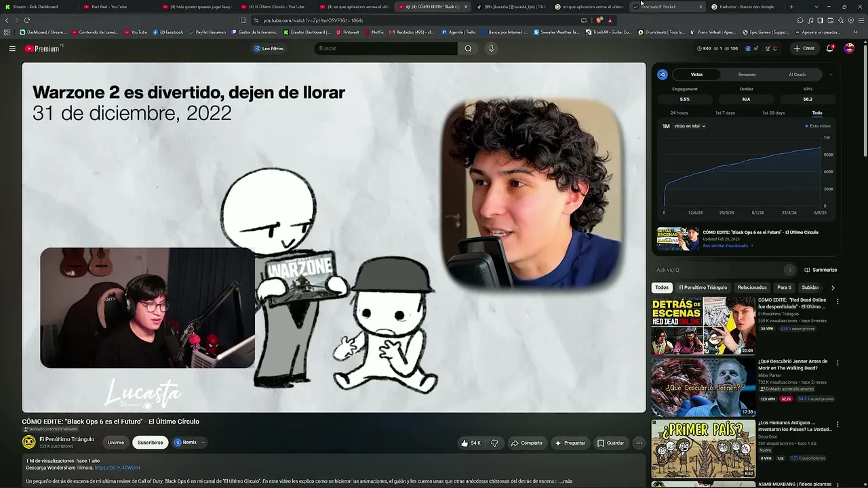Filter by El Penúltimo Triángulo chip
The image size is (868, 488).
click(703, 287)
